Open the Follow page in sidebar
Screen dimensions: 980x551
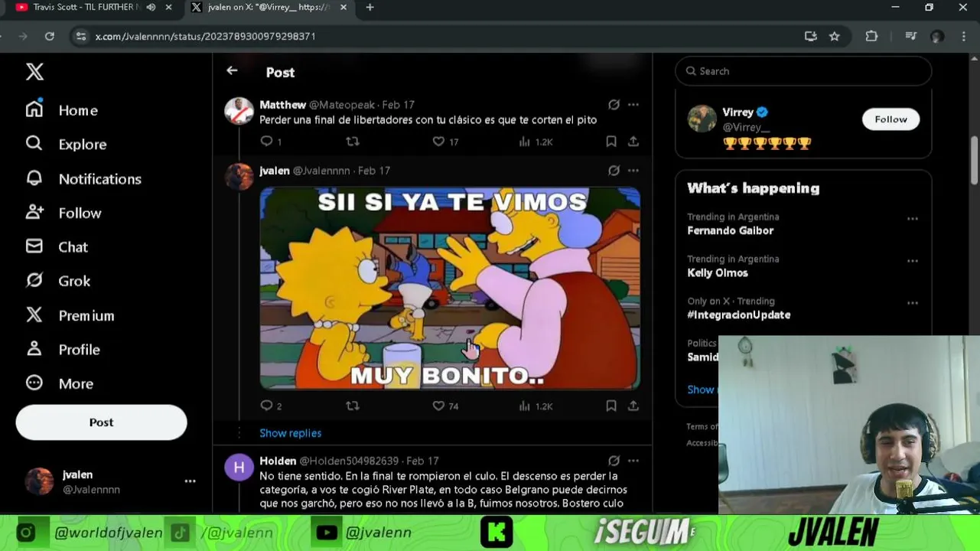[63, 213]
